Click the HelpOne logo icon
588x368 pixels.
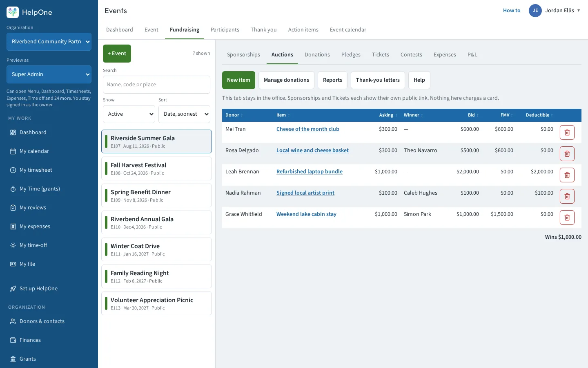13,12
